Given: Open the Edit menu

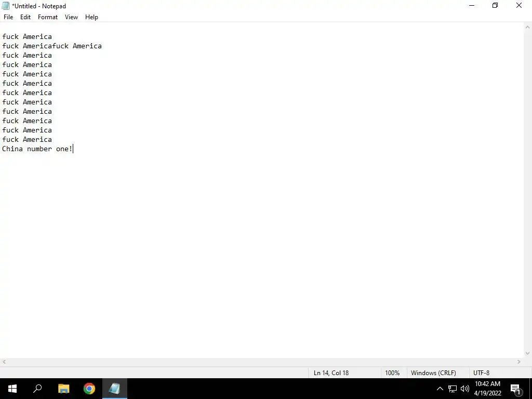Looking at the screenshot, I should tap(25, 17).
